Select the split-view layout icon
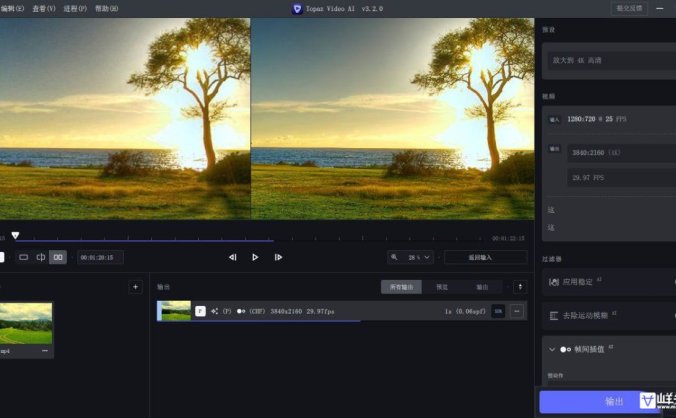Screen dimensions: 676x418 coord(41,257)
